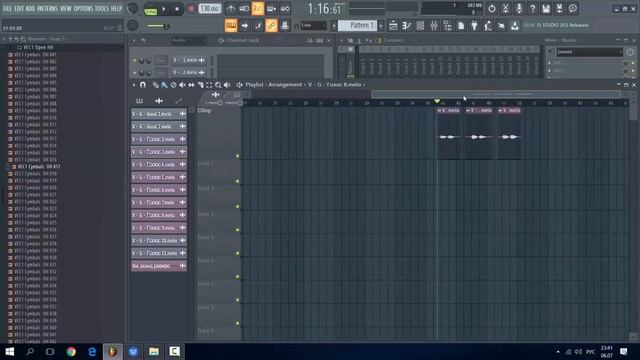640x360 pixels.
Task: Open the VIEW menu
Action: (x=66, y=8)
